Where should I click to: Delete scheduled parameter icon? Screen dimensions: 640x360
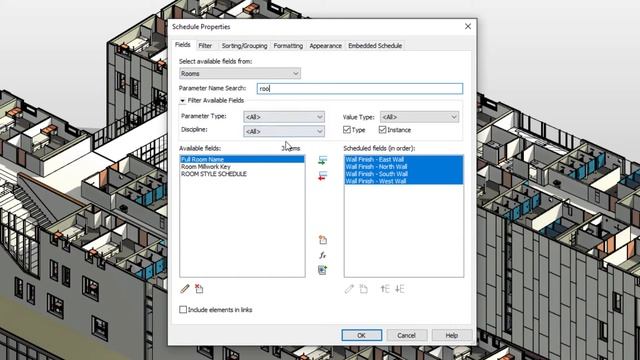pyautogui.click(x=363, y=289)
